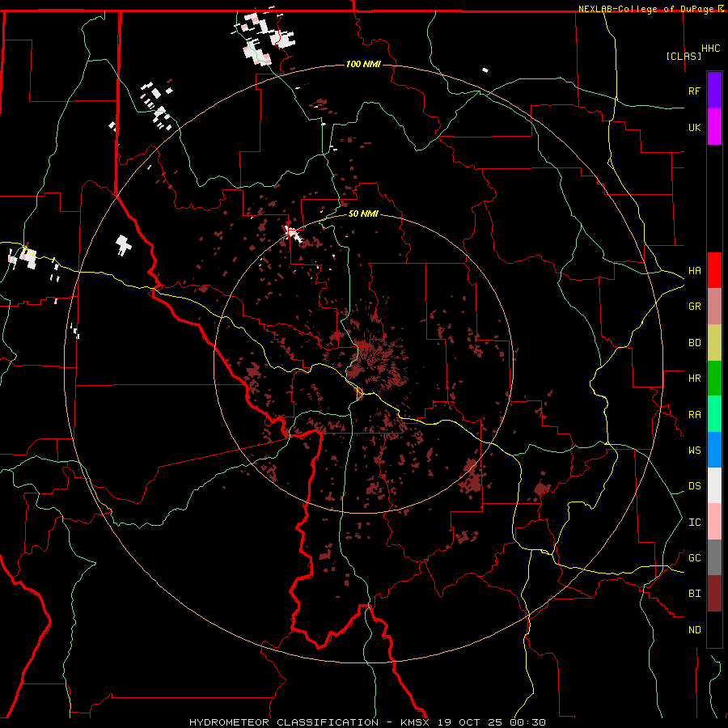Click the HHC product code text

(x=710, y=49)
